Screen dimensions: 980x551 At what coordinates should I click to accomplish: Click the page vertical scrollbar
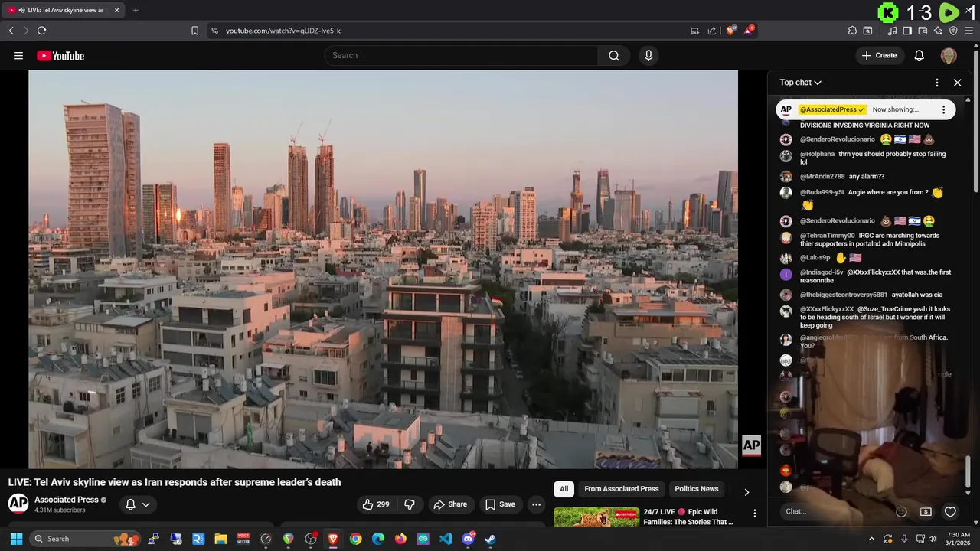coord(976,121)
